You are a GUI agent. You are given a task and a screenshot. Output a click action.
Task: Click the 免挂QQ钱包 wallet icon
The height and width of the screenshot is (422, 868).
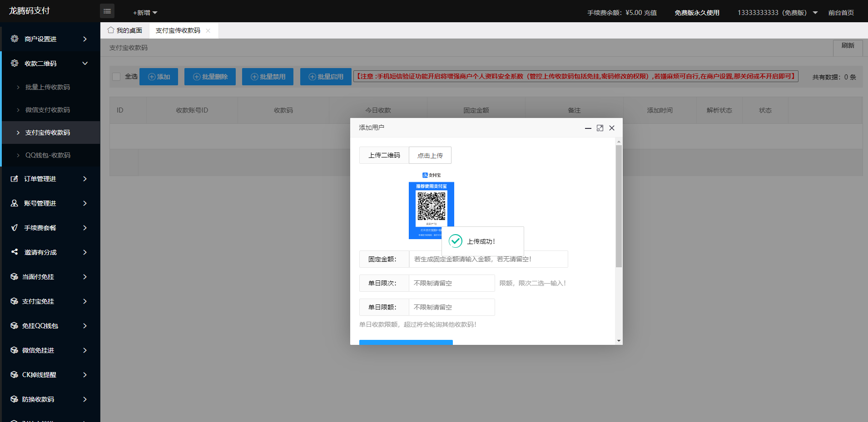tap(14, 326)
